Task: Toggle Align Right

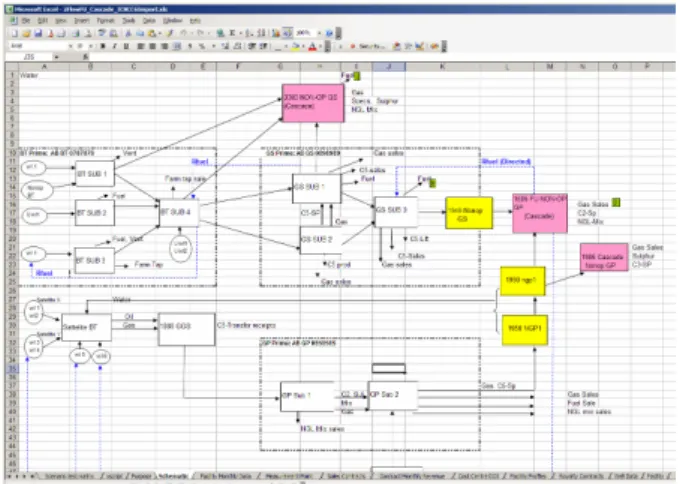Action: [x=164, y=46]
